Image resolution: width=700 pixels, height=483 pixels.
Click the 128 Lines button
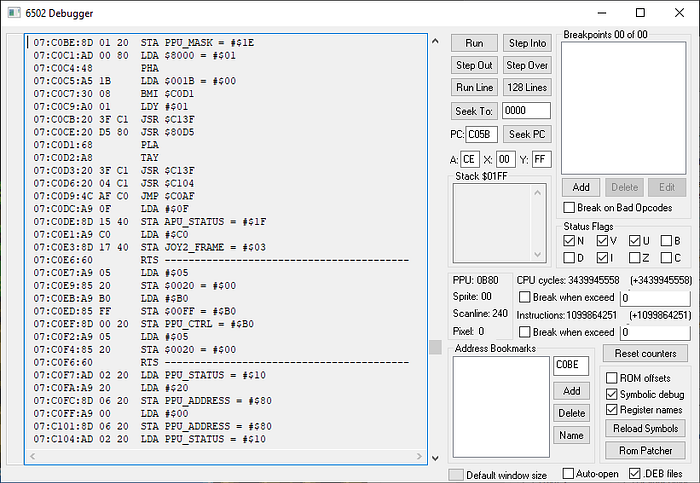[527, 87]
